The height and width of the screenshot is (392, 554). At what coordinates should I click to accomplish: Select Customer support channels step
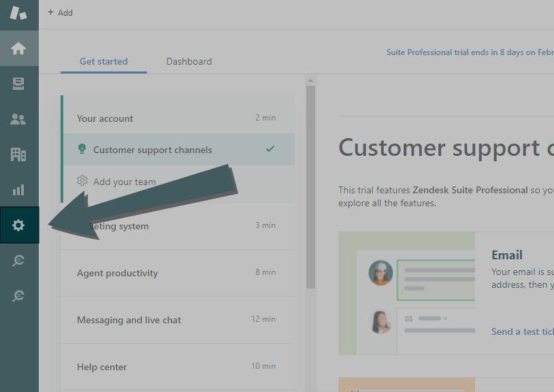[x=152, y=150]
